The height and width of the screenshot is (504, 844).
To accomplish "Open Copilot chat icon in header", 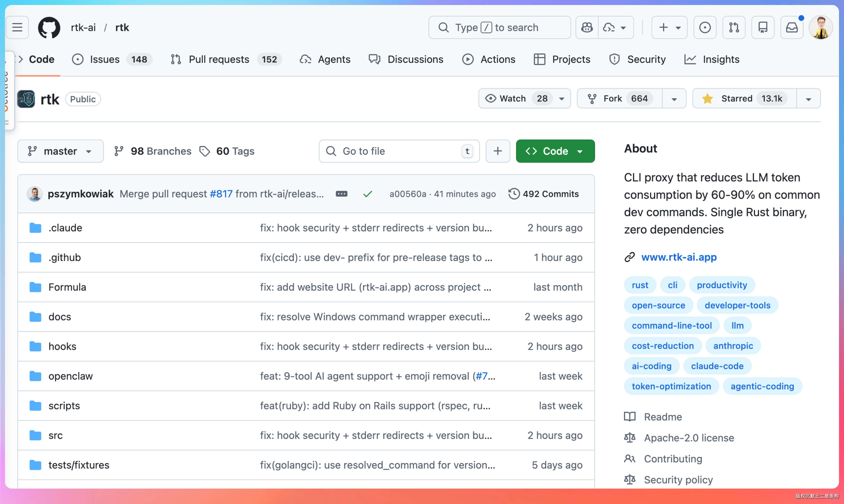I will [x=587, y=27].
